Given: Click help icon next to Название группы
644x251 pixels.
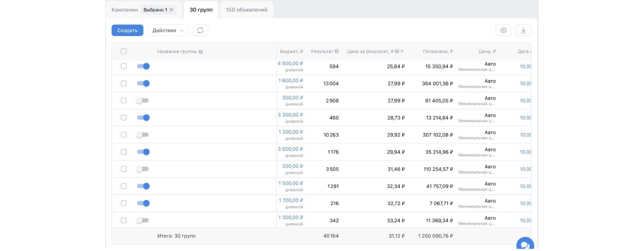Looking at the screenshot, I should click(x=201, y=51).
